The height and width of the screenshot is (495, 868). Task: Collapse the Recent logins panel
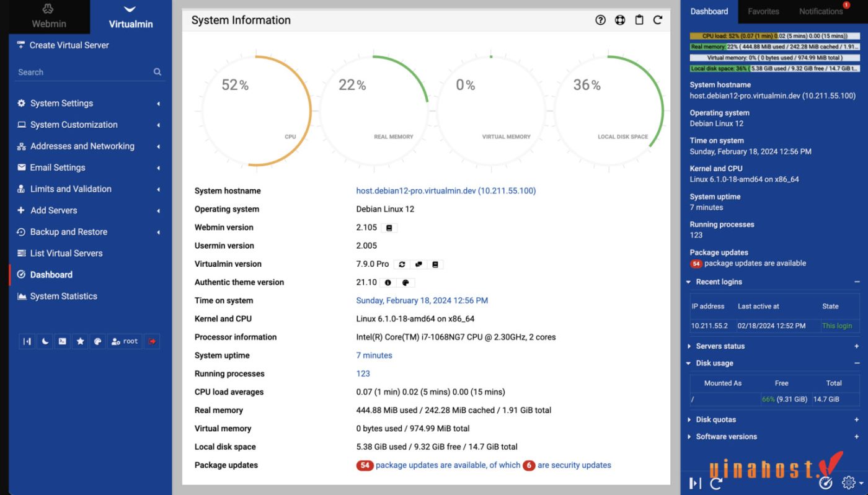click(856, 282)
